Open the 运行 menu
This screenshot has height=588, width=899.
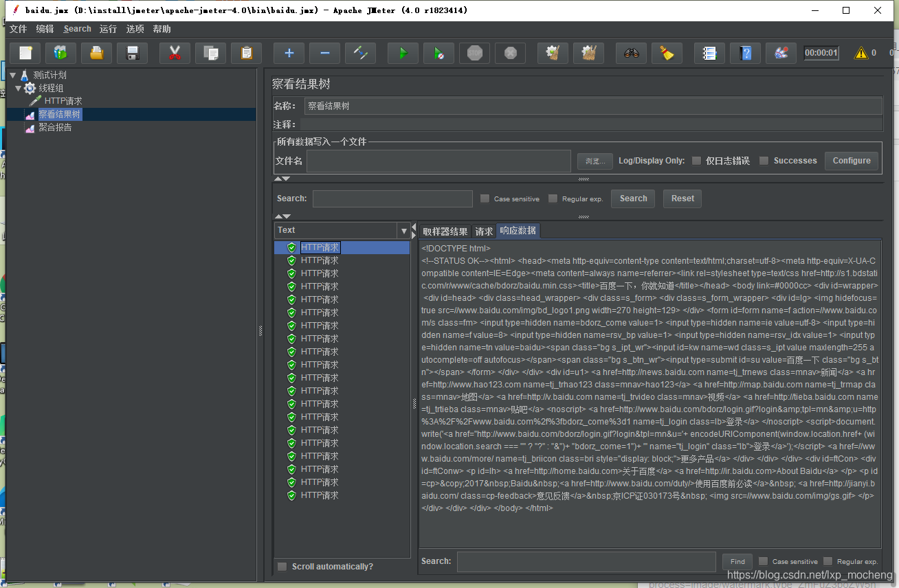point(108,29)
